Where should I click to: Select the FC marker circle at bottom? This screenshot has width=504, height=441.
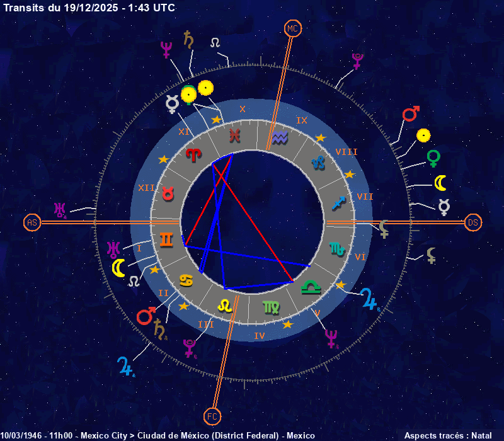point(212,416)
